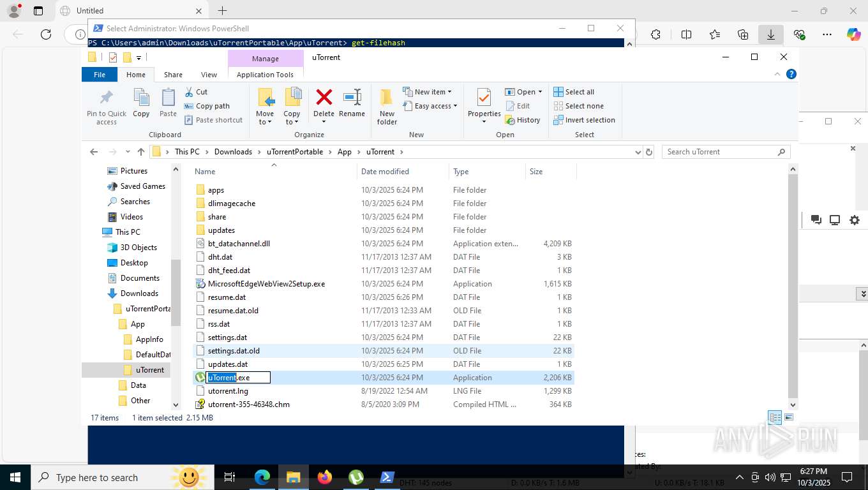Click Edit in Open group
Image resolution: width=868 pixels, height=490 pixels.
tap(518, 106)
